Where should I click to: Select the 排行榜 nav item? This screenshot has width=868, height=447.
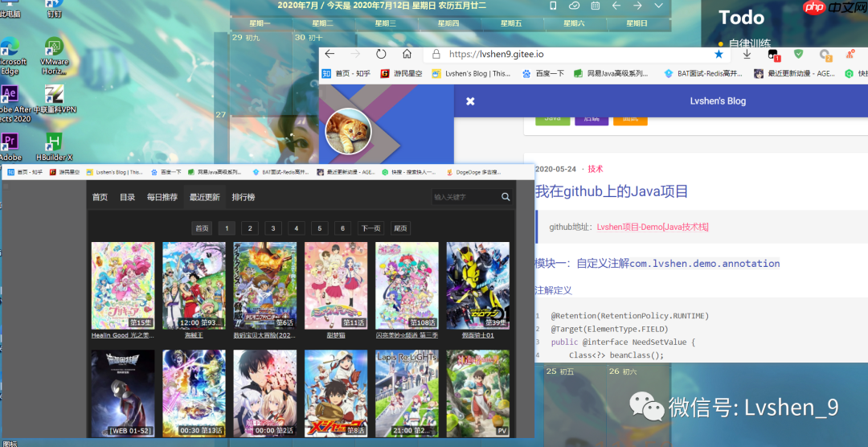(244, 197)
